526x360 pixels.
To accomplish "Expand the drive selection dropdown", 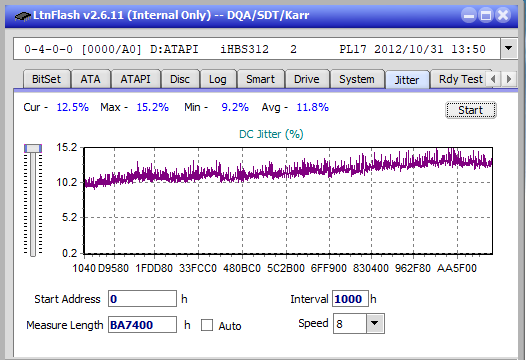I will 509,48.
